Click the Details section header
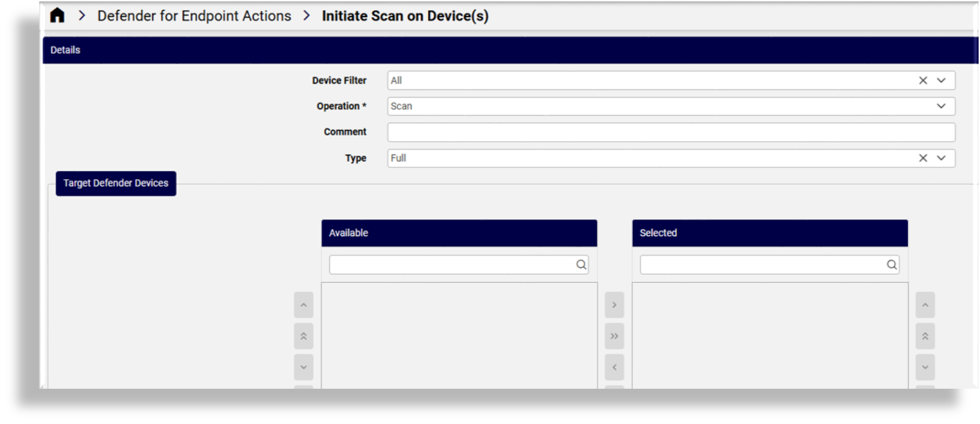The image size is (980, 424). (x=510, y=50)
